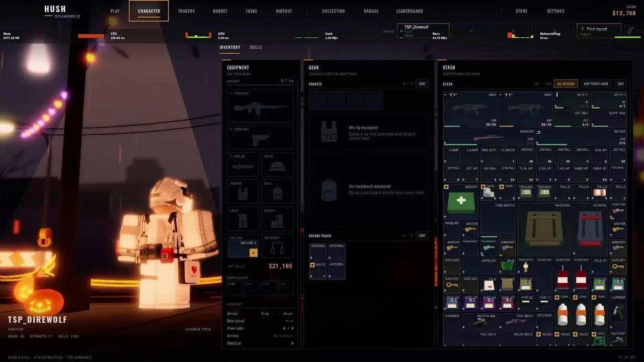Viewport: 644px width, 362px height.
Task: Open the Market tab
Action: [220, 11]
